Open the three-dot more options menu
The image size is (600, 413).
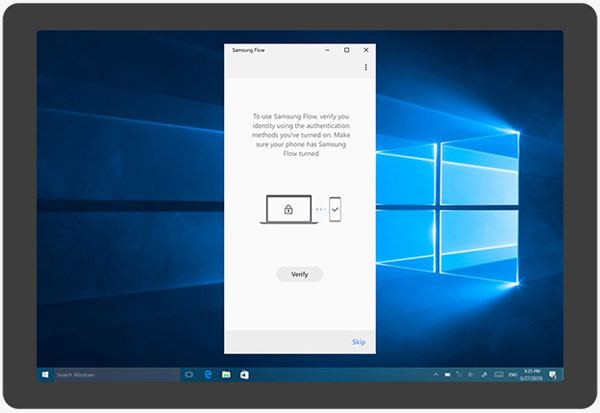[x=366, y=67]
